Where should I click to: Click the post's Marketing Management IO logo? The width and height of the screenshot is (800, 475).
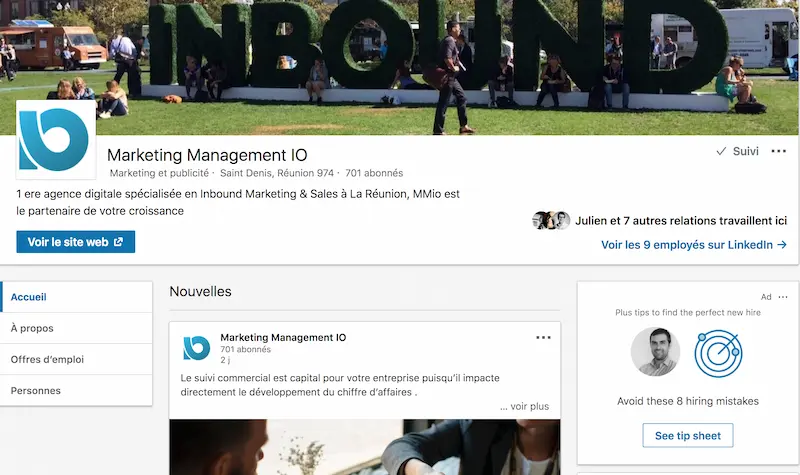196,348
